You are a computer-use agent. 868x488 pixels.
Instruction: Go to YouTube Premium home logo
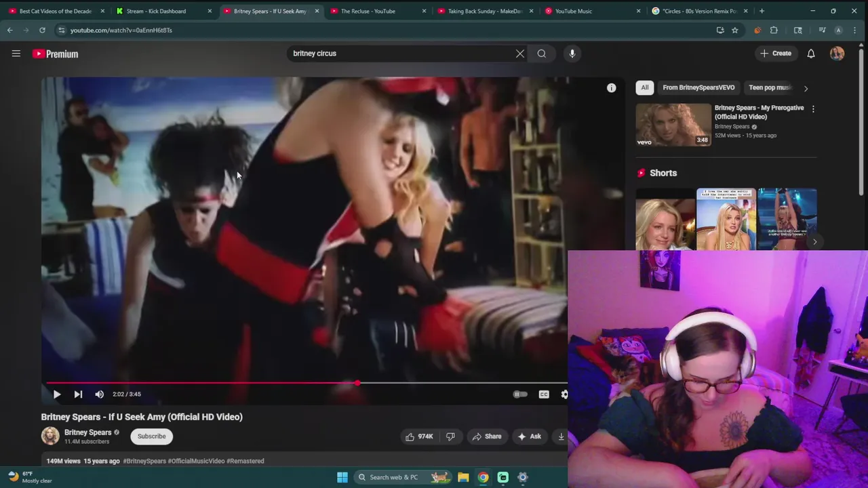[x=56, y=54]
